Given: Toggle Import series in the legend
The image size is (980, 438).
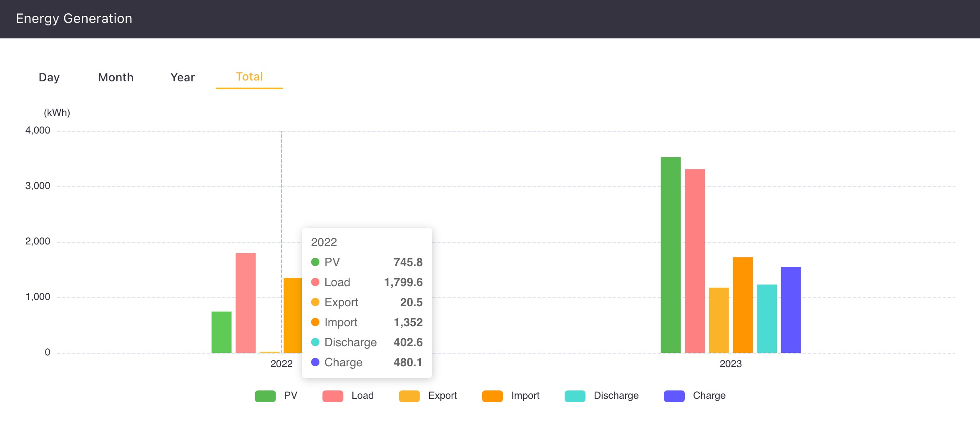Looking at the screenshot, I should coord(511,395).
